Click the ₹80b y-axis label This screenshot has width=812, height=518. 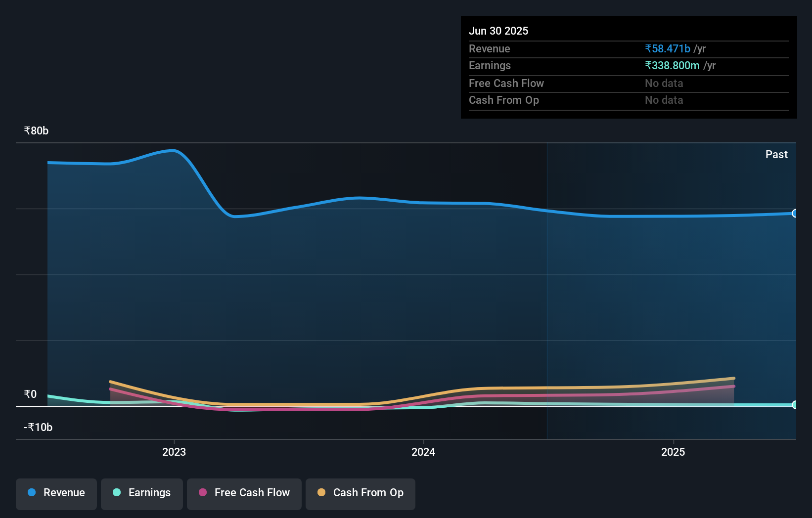click(36, 130)
